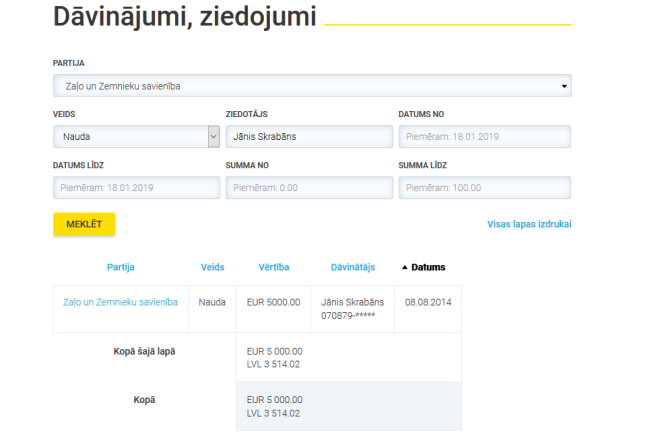
Task: Click the EUR 5000.00 value cell
Action: (x=273, y=301)
